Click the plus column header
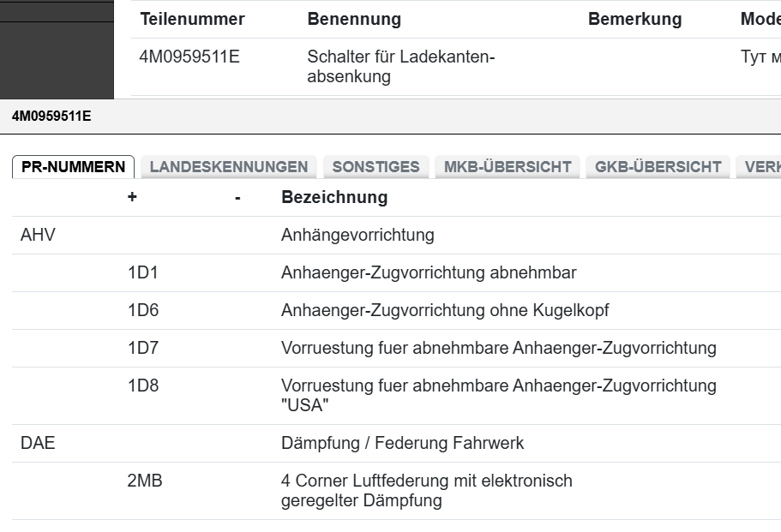Viewport: 781px width, 532px height. tap(132, 197)
